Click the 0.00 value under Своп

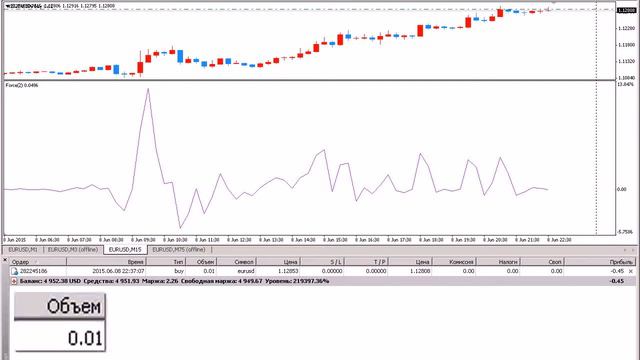pyautogui.click(x=556, y=271)
